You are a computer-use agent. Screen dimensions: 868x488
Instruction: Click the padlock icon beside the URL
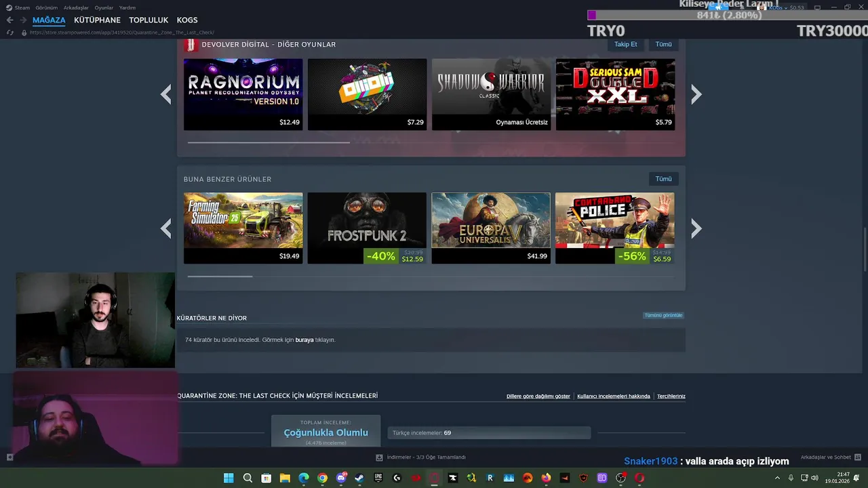click(x=24, y=33)
